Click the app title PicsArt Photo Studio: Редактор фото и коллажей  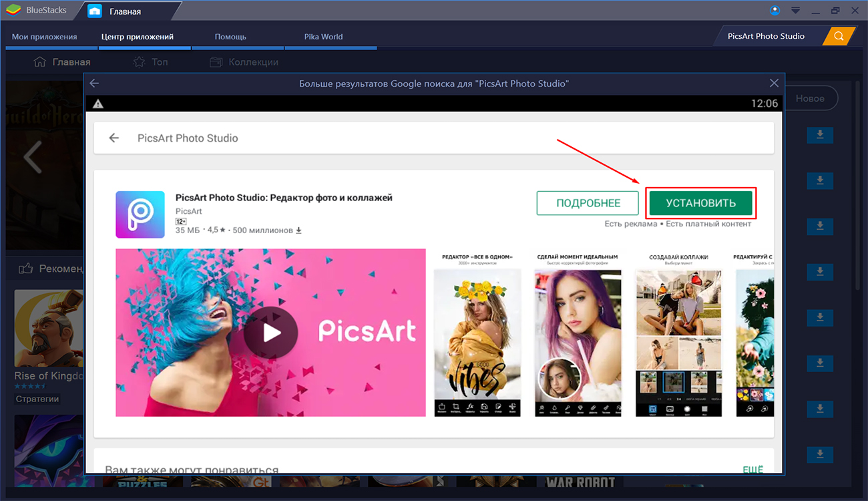click(284, 198)
